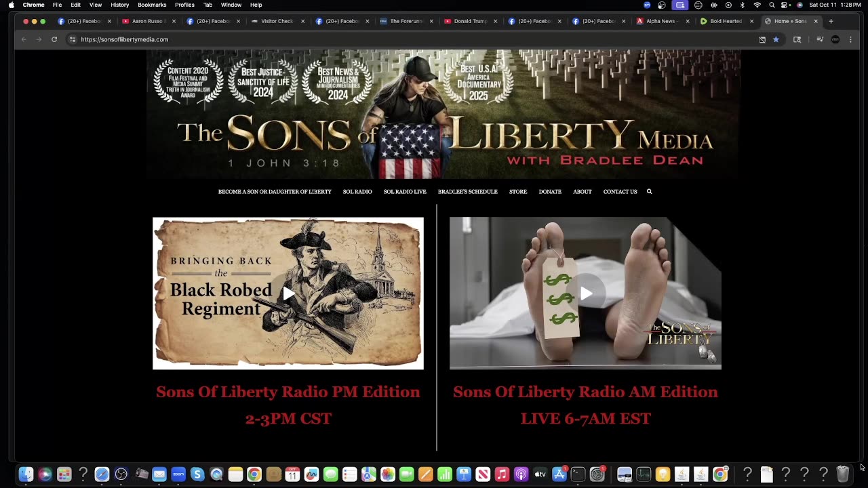The width and height of the screenshot is (868, 488).
Task: Click The Sons of Liberty Media banner
Action: tap(443, 114)
